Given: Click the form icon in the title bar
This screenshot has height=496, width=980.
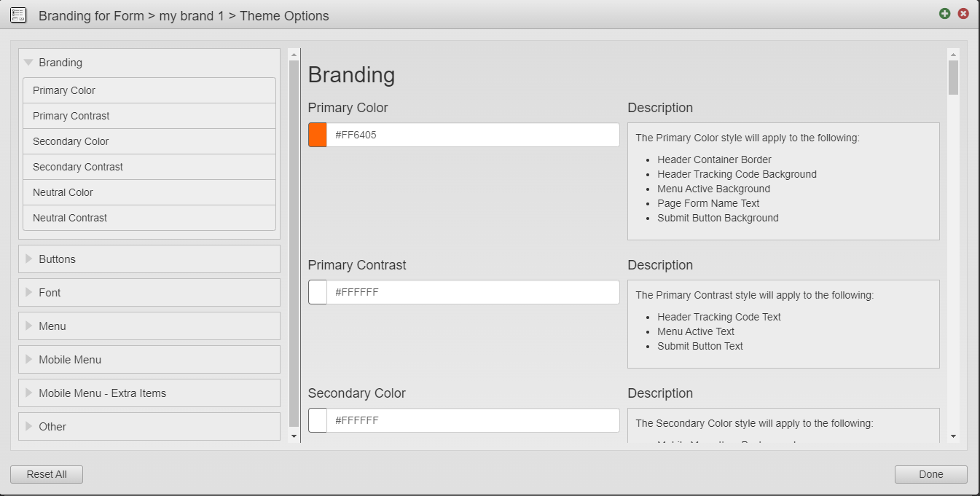Looking at the screenshot, I should click(18, 14).
